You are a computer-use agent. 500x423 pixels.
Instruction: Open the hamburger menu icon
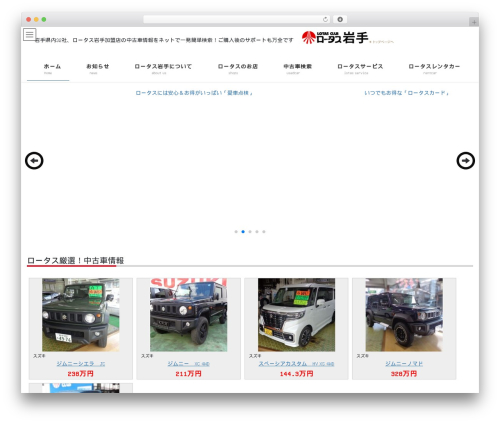[x=29, y=34]
